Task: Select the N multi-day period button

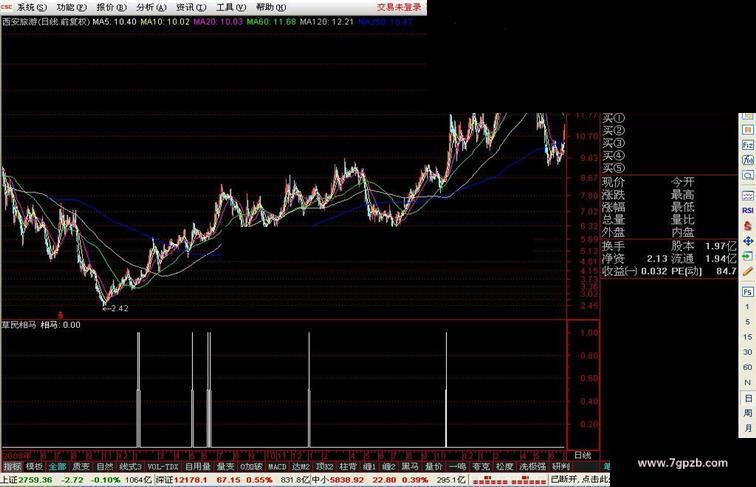Action: (747, 382)
